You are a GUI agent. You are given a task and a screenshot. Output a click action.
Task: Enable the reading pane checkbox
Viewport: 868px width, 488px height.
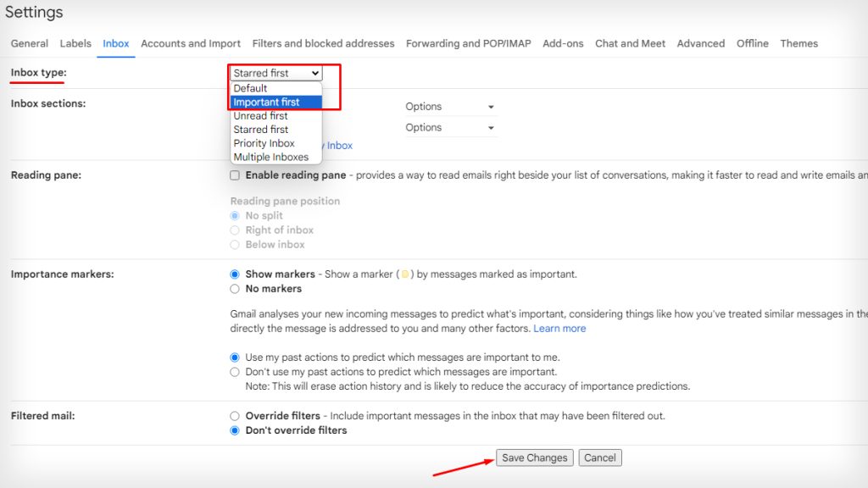pos(234,175)
